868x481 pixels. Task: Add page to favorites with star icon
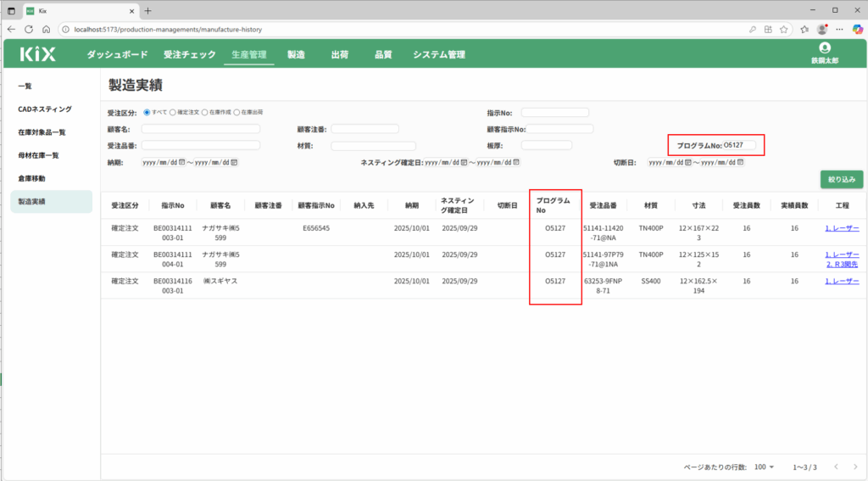pos(783,28)
